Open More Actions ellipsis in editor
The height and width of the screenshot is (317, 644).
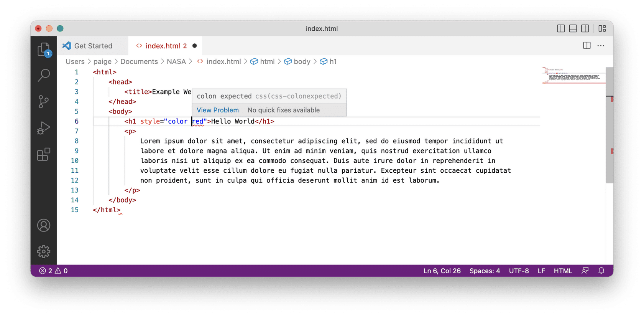601,45
